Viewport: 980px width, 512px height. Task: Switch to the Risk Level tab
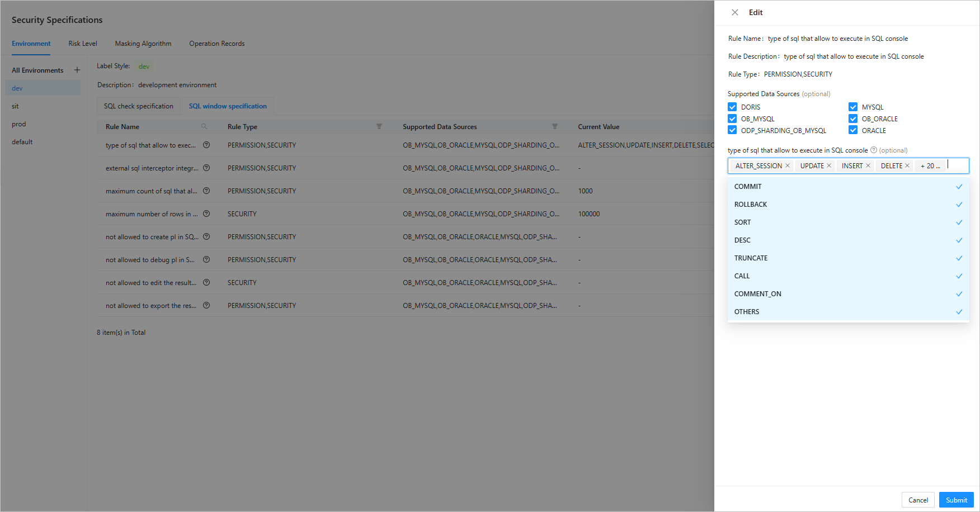tap(83, 44)
